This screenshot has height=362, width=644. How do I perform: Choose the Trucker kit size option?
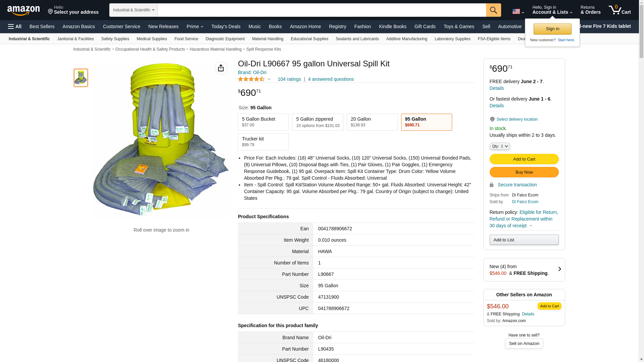(x=263, y=142)
